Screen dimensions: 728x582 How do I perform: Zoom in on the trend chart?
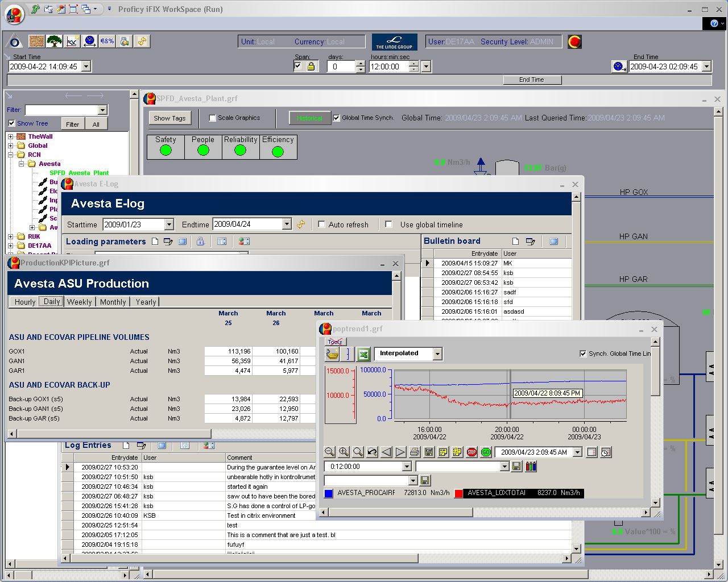(x=344, y=452)
